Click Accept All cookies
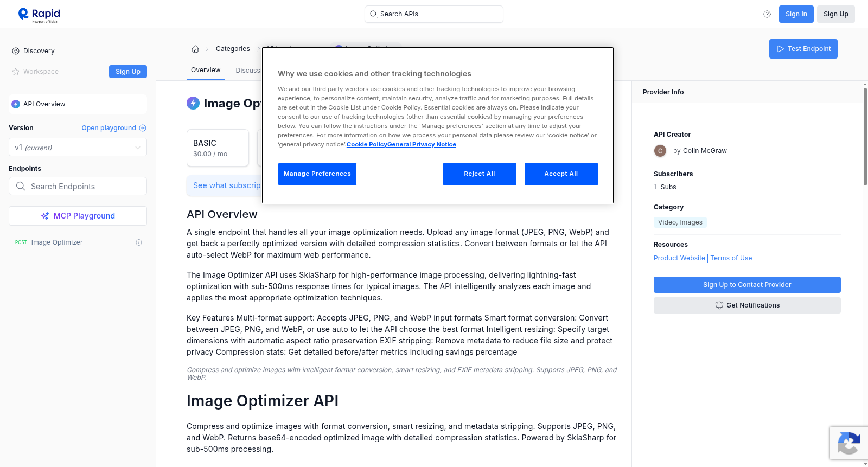This screenshot has width=868, height=467. (561, 174)
